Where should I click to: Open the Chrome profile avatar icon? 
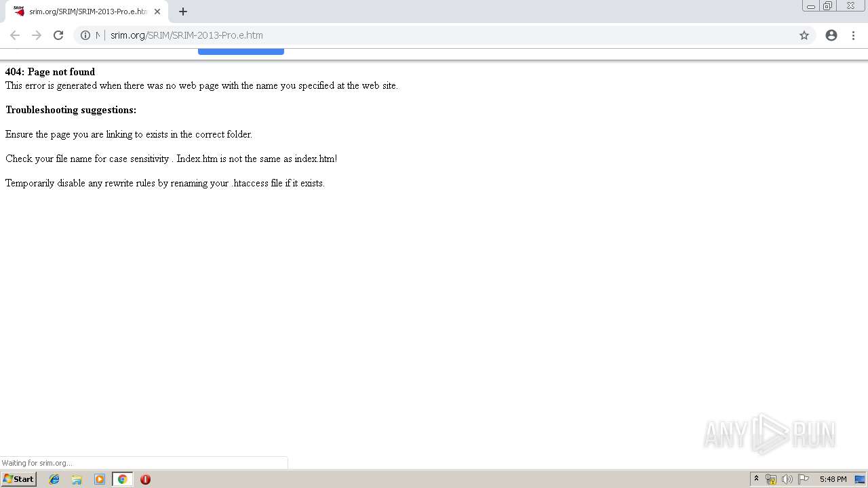(x=831, y=35)
